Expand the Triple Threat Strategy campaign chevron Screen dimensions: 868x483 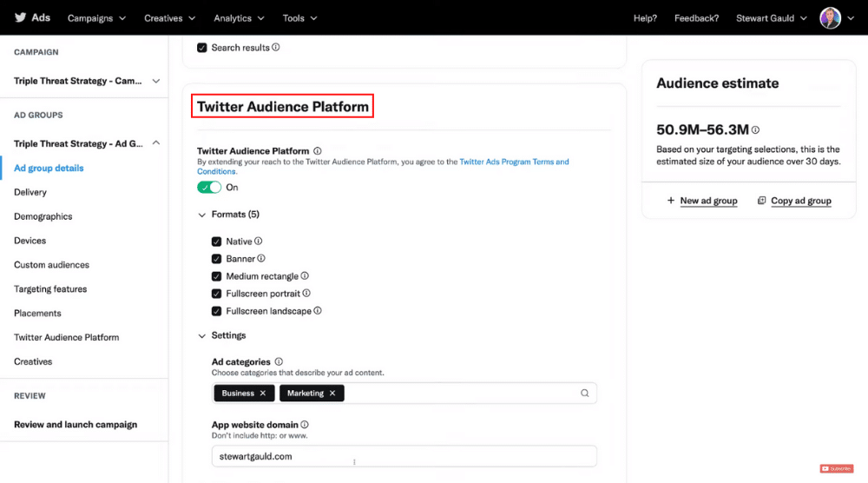[x=156, y=81]
